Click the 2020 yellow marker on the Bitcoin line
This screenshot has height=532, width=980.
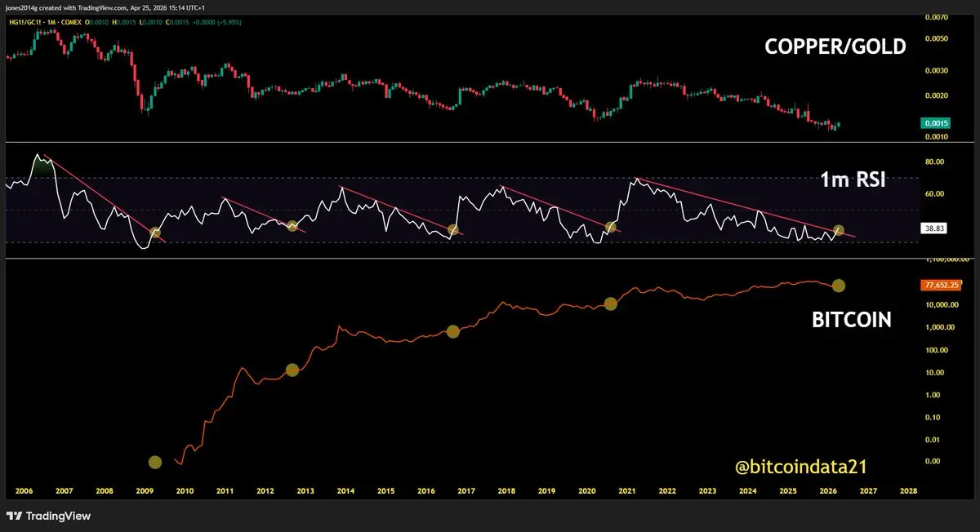click(x=611, y=304)
